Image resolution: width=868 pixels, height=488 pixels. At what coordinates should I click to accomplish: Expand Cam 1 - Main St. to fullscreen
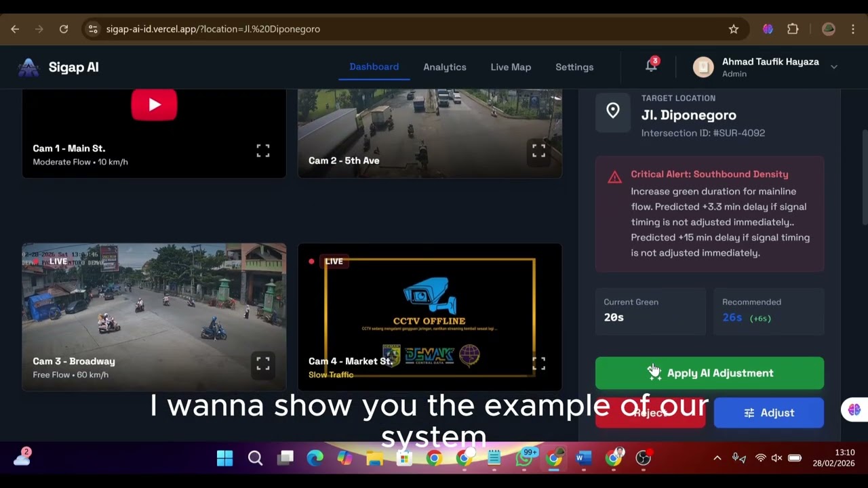click(263, 150)
